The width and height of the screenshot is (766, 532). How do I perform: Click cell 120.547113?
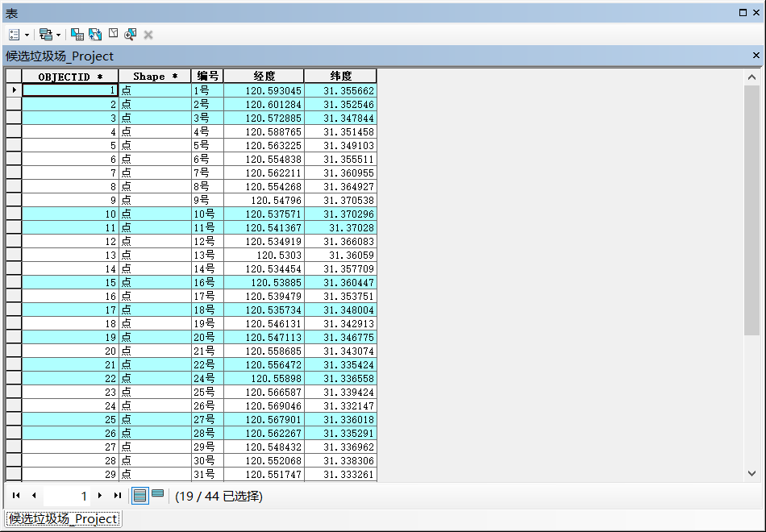click(x=264, y=337)
